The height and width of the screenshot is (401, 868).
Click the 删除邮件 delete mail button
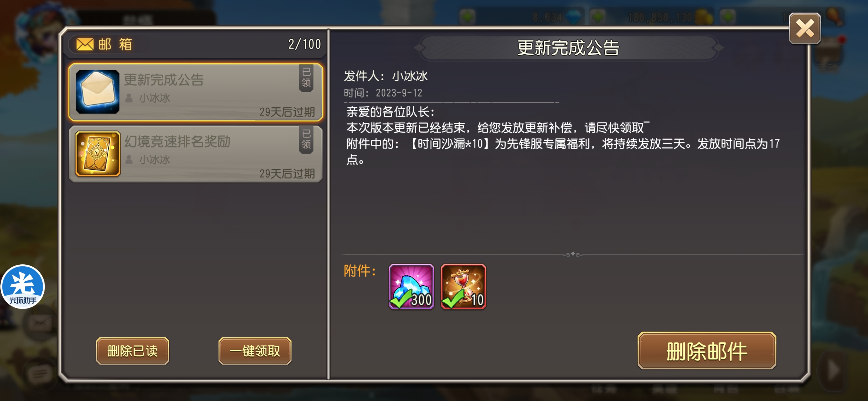(x=707, y=351)
